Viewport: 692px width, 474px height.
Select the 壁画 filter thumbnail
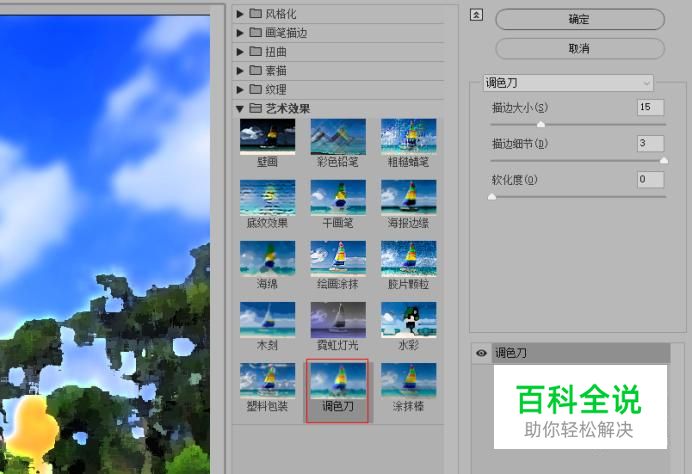click(x=267, y=137)
